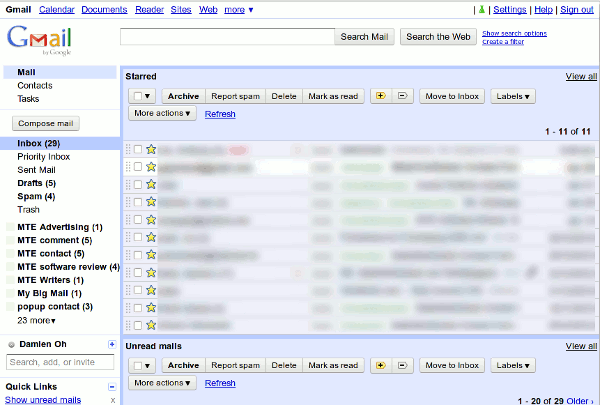The height and width of the screenshot is (405, 600).
Task: Tick the checkbox of the third starred message
Action: tap(138, 184)
